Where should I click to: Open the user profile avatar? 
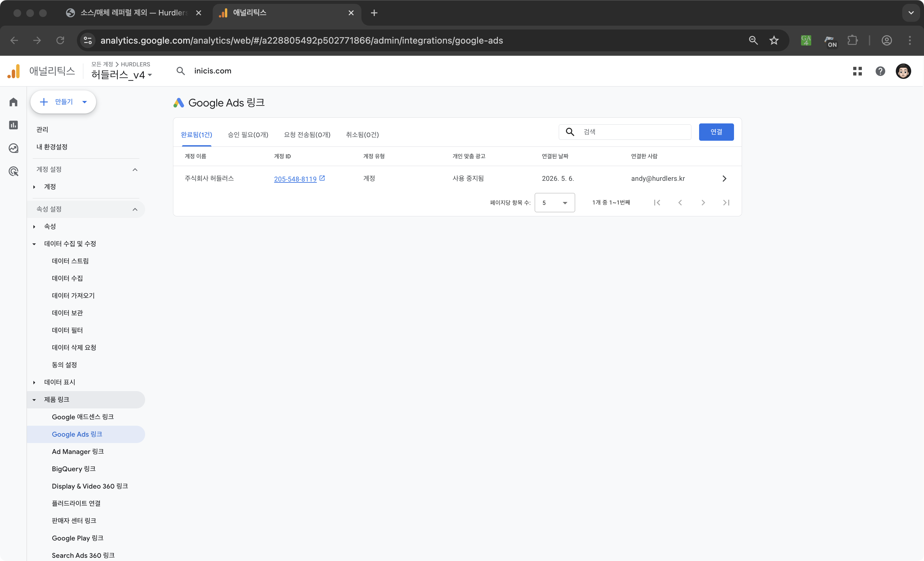903,71
